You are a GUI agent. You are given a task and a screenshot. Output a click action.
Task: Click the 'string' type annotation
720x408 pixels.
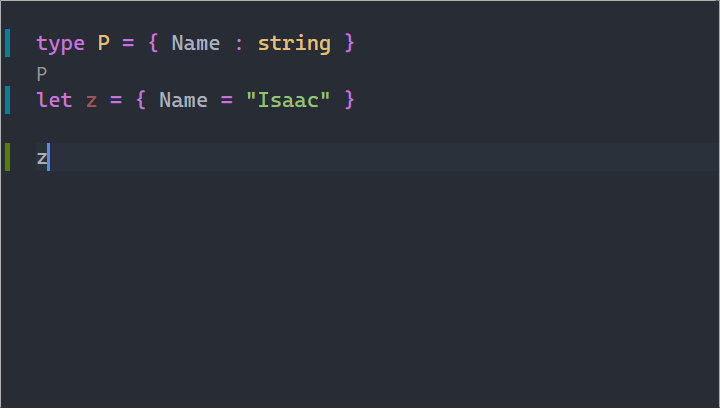294,44
